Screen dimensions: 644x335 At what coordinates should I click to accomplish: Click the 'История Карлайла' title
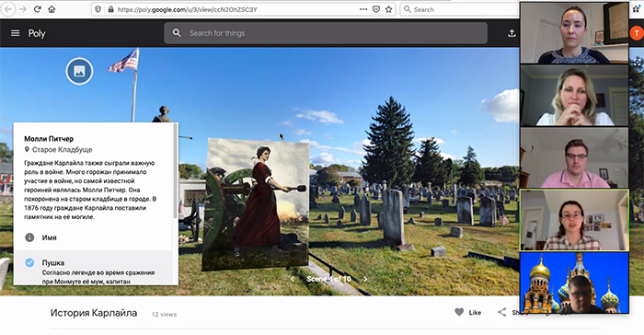pos(94,313)
